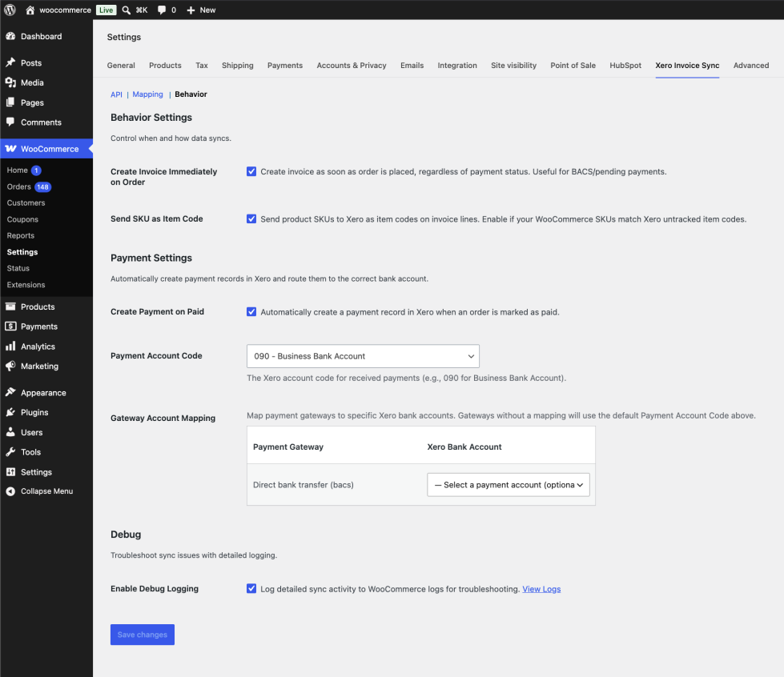The width and height of the screenshot is (784, 677).
Task: Open the Products settings tab
Action: tap(165, 66)
